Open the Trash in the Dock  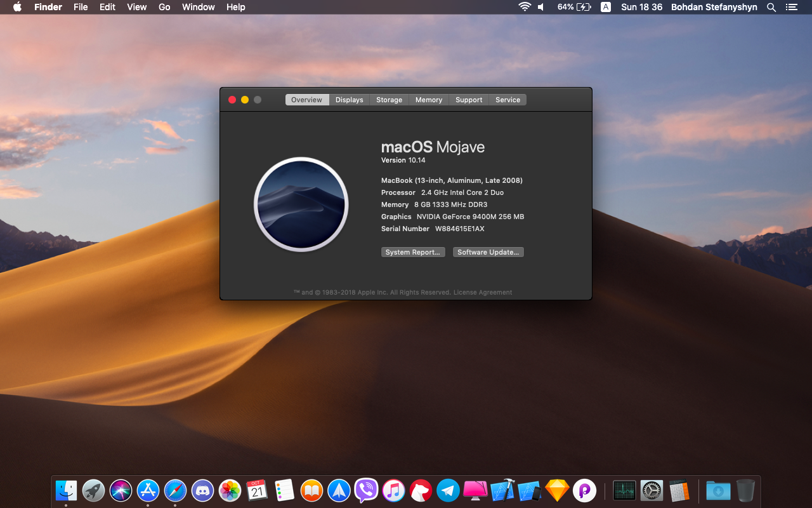pos(745,490)
